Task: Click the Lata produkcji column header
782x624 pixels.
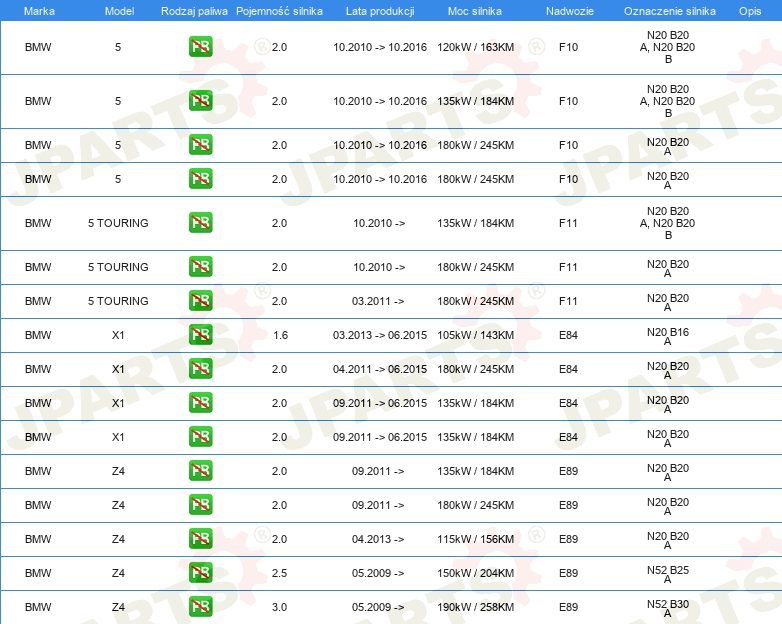Action: (x=380, y=11)
